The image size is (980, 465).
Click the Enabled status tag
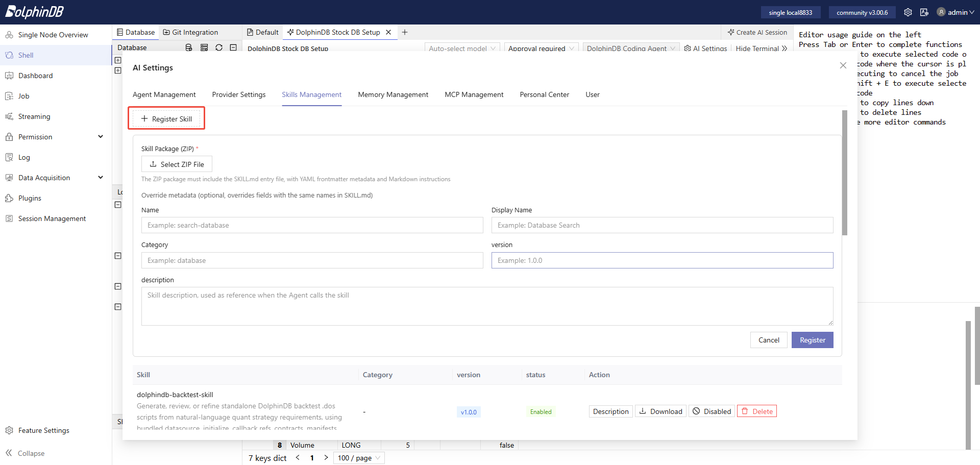click(x=541, y=412)
